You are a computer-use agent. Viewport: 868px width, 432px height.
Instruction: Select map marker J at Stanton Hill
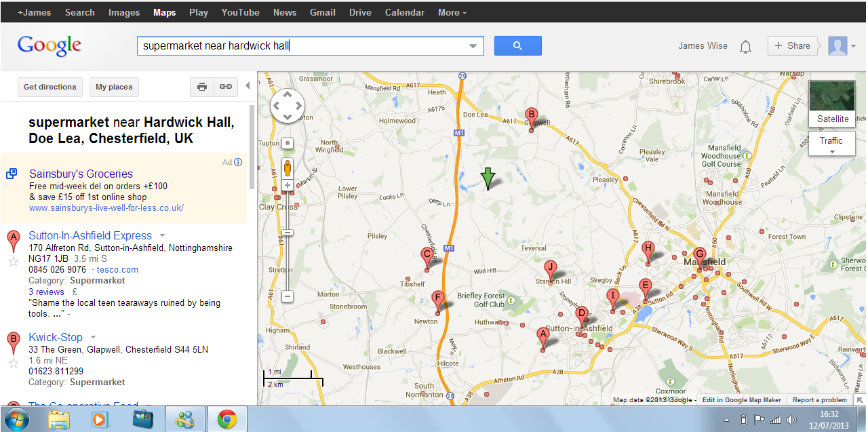[551, 271]
